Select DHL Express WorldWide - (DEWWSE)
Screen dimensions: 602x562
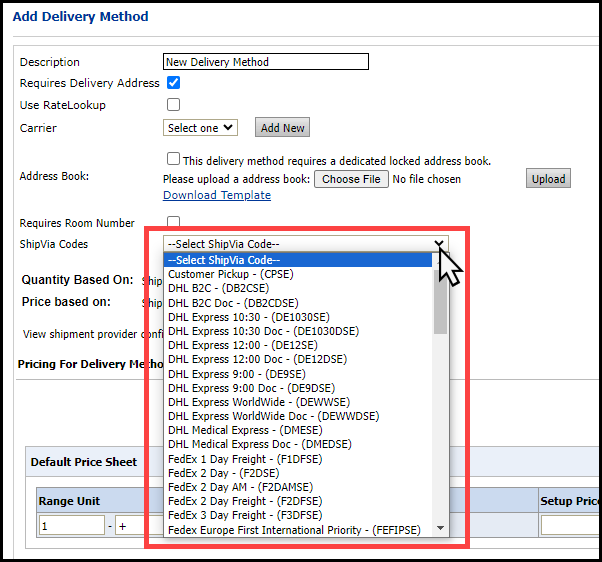pyautogui.click(x=258, y=402)
